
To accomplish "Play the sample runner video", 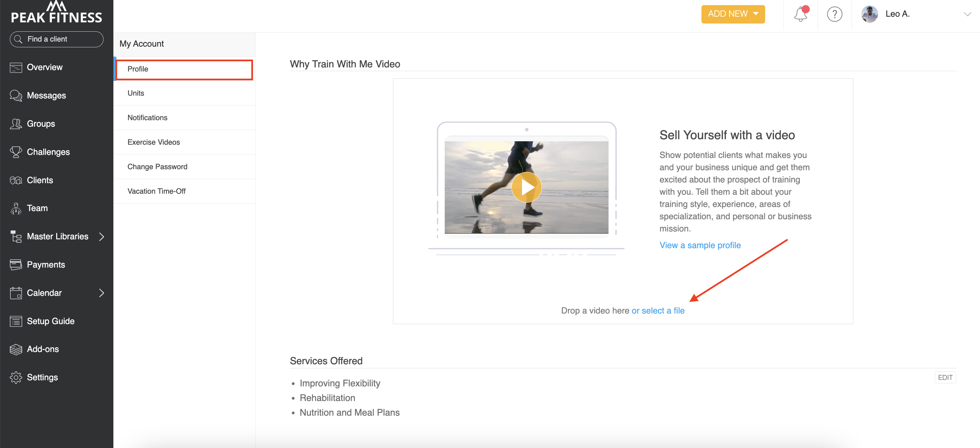I will pyautogui.click(x=526, y=187).
